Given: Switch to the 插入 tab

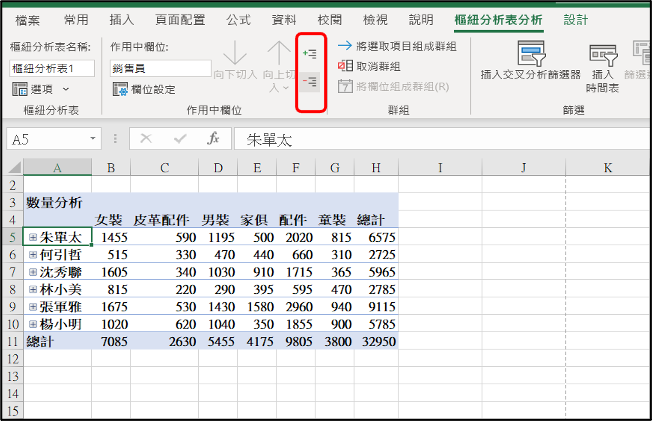Looking at the screenshot, I should (121, 20).
